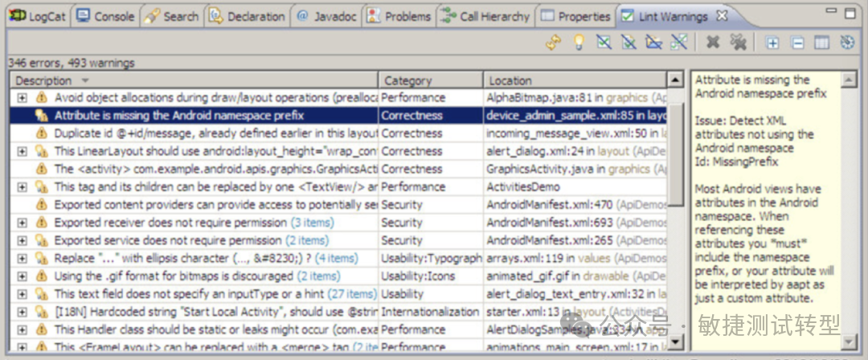Sort by the Category column header
868x360 pixels.
(431, 80)
